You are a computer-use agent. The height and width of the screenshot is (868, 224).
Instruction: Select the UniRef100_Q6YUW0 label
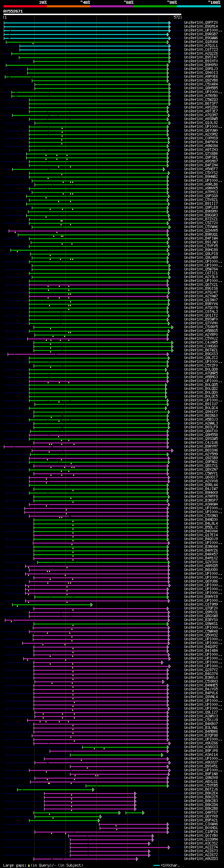tap(201, 131)
